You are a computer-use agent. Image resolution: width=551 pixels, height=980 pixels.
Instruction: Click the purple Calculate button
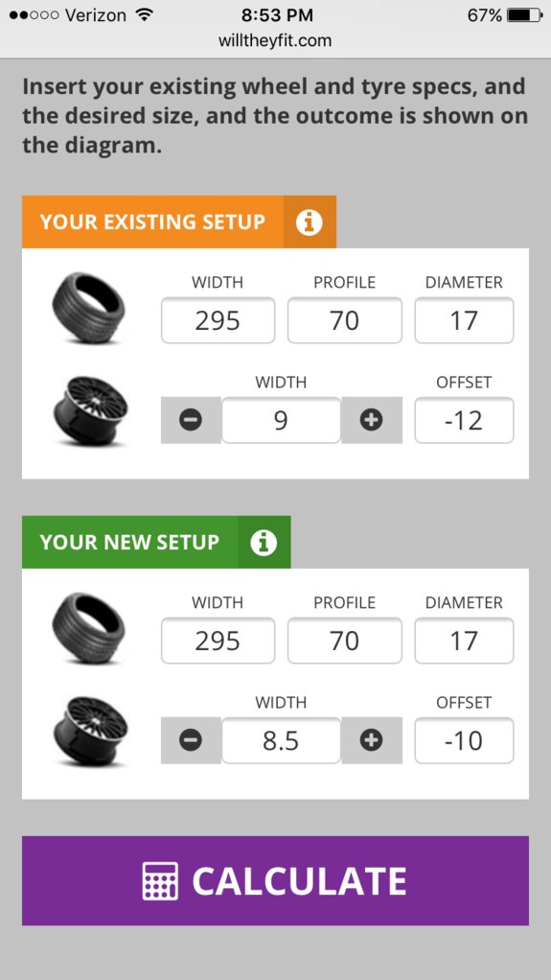276,880
